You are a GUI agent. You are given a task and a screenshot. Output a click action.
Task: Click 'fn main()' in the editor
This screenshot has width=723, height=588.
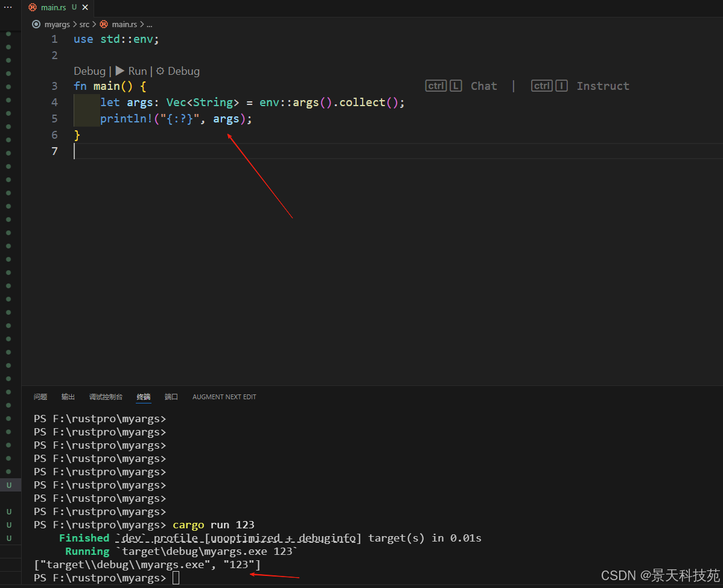point(103,86)
